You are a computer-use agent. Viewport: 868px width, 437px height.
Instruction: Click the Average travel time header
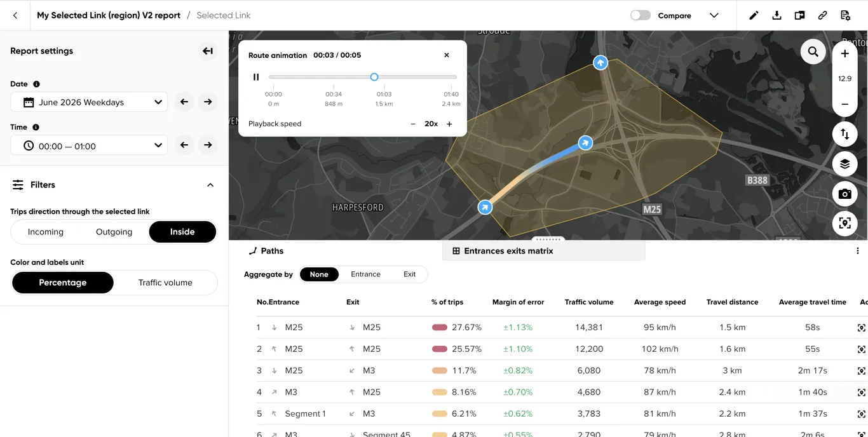[813, 302]
